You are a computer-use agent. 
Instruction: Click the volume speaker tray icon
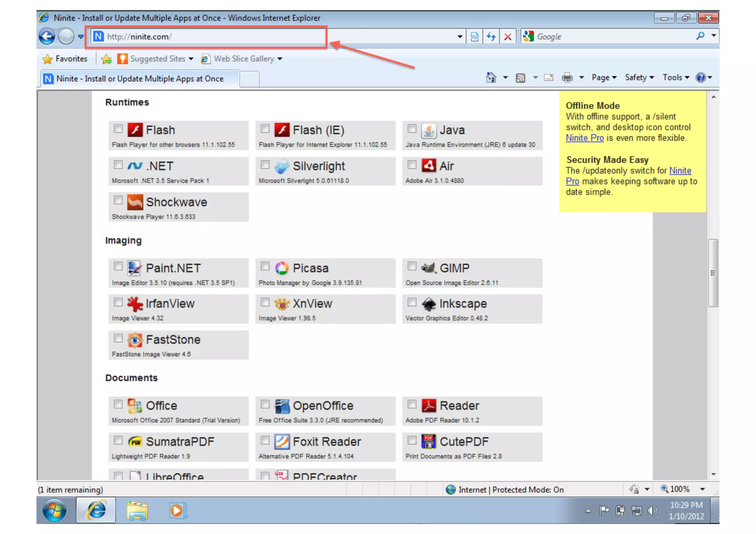click(653, 510)
